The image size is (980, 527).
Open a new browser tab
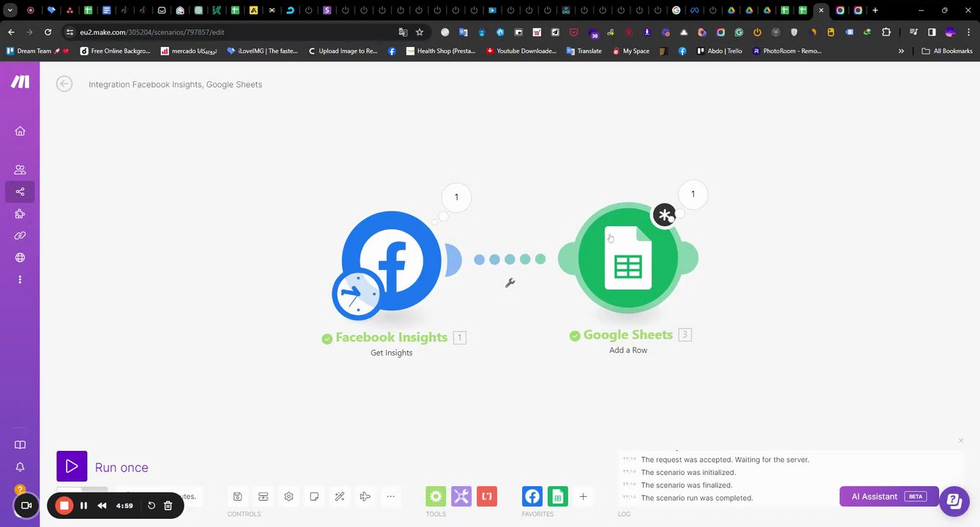(875, 10)
